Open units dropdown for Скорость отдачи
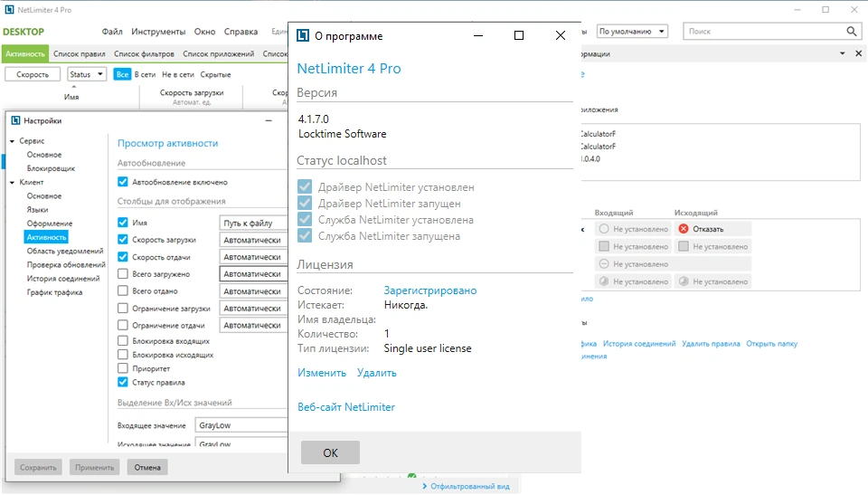Screen dimensions: 868x495 point(253,257)
